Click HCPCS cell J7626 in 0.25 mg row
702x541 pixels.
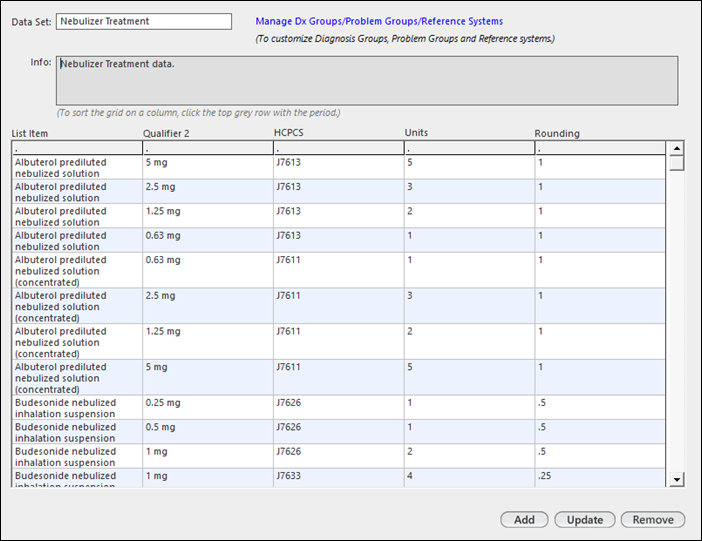338,408
